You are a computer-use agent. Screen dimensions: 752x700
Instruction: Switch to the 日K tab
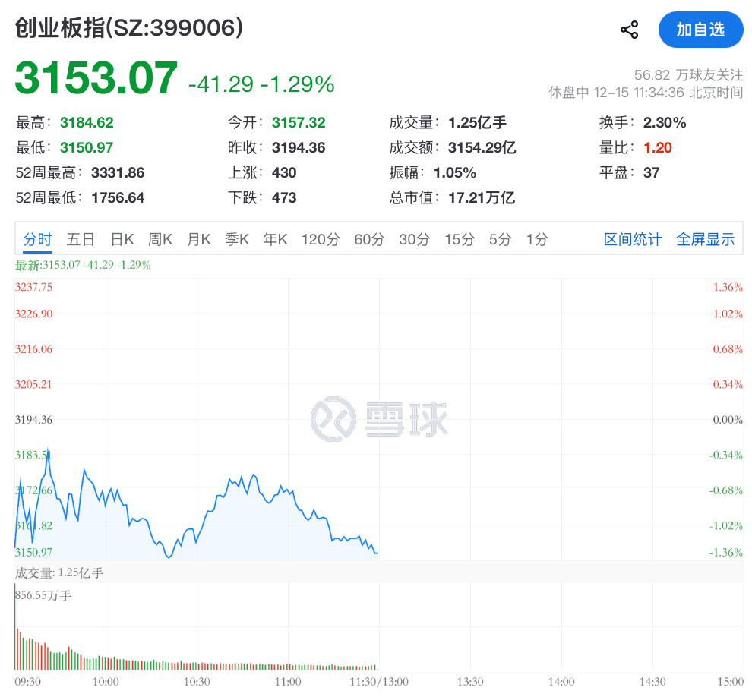point(122,239)
